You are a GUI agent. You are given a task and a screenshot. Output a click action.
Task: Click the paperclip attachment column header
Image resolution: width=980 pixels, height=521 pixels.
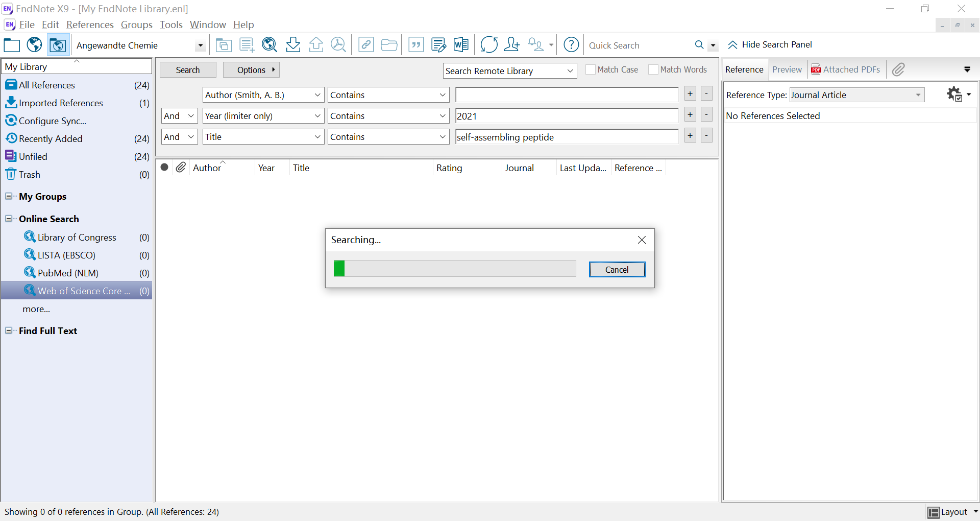tap(181, 168)
